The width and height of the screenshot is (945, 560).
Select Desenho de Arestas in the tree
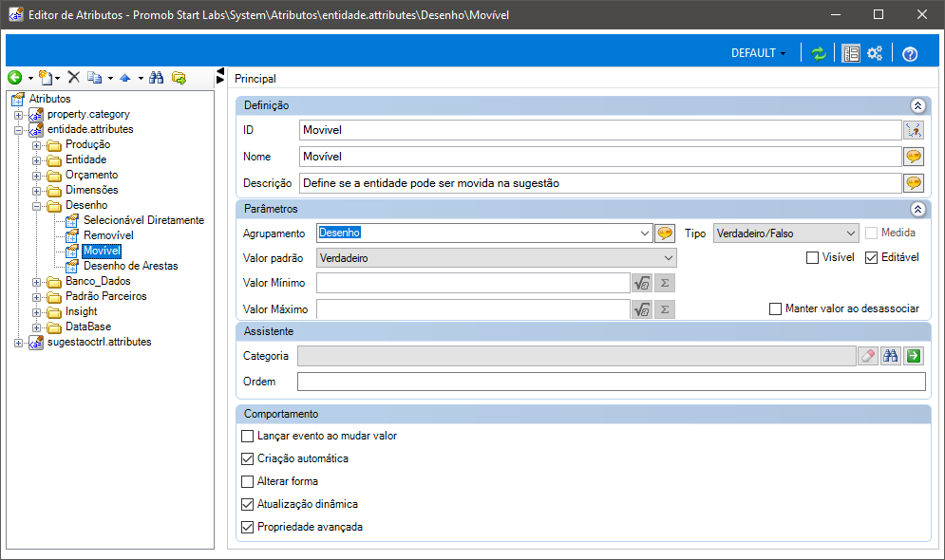coord(131,266)
